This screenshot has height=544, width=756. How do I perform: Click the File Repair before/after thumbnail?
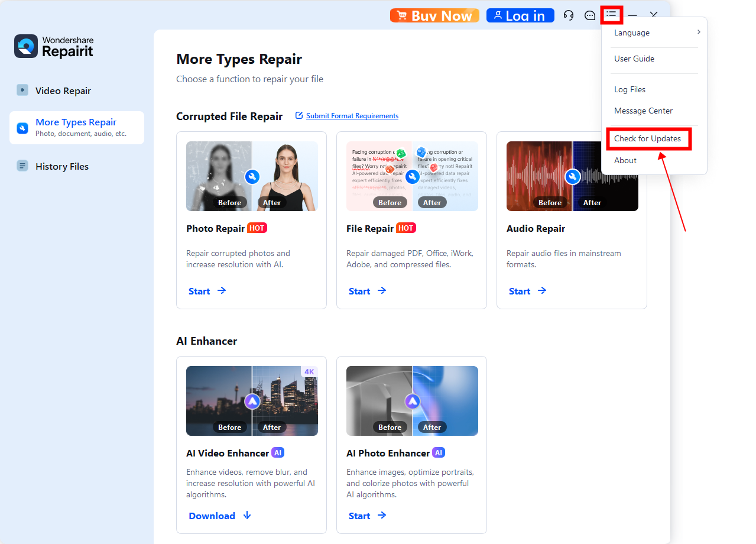tap(412, 176)
